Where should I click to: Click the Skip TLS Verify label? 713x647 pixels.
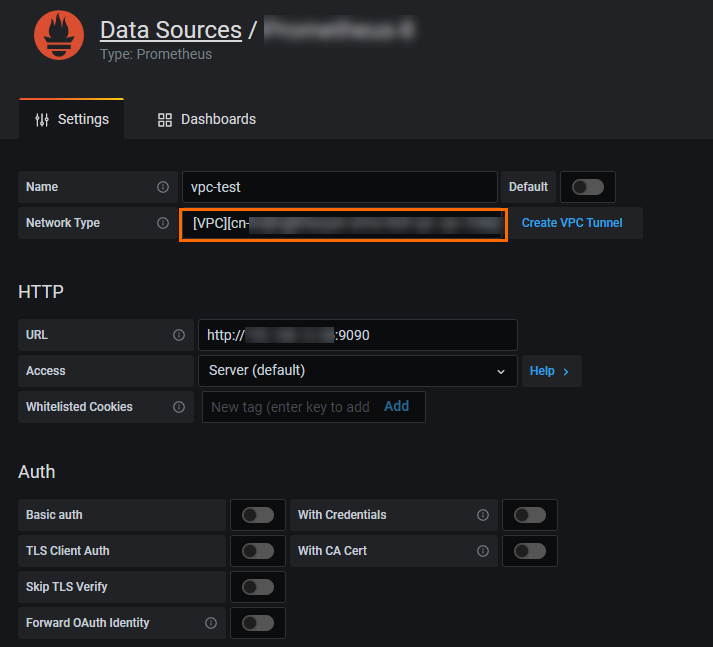click(66, 587)
